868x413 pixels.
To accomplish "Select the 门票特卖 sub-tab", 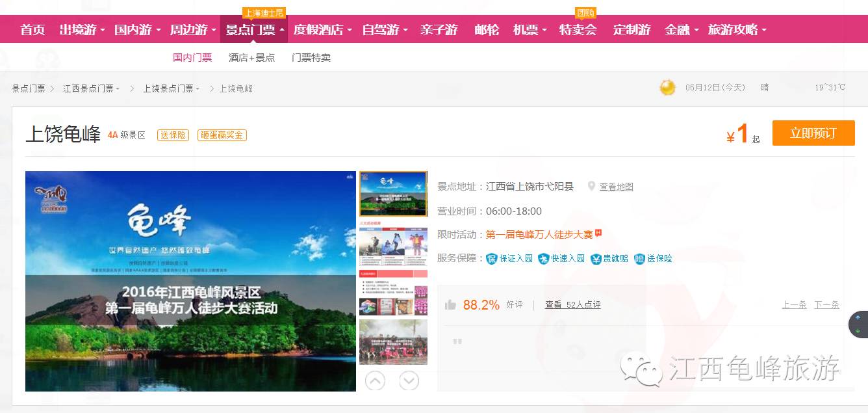I will pos(311,57).
